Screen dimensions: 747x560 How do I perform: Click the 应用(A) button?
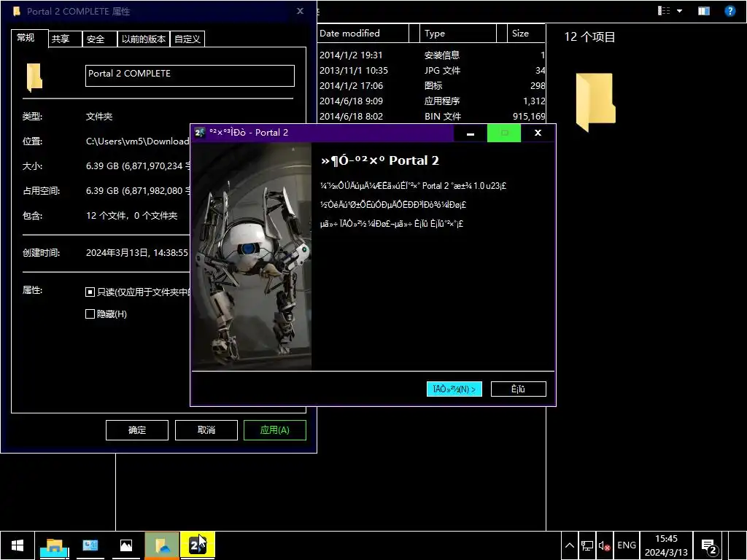click(275, 430)
